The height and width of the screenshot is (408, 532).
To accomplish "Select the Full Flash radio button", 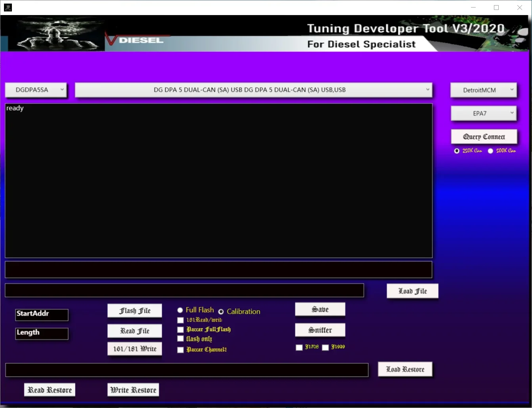I will pos(180,310).
